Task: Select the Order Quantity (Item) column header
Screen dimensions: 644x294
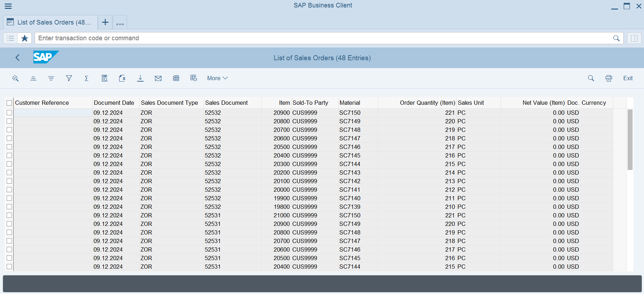Action: tap(417, 103)
